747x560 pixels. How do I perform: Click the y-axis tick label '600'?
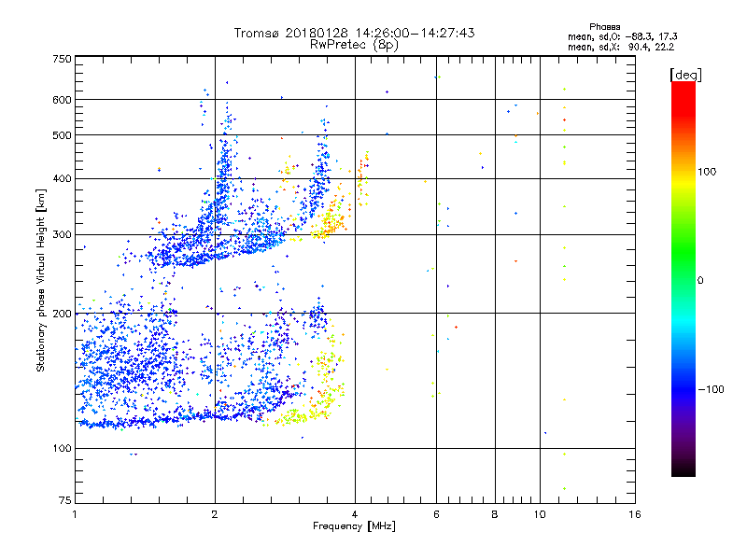(62, 100)
